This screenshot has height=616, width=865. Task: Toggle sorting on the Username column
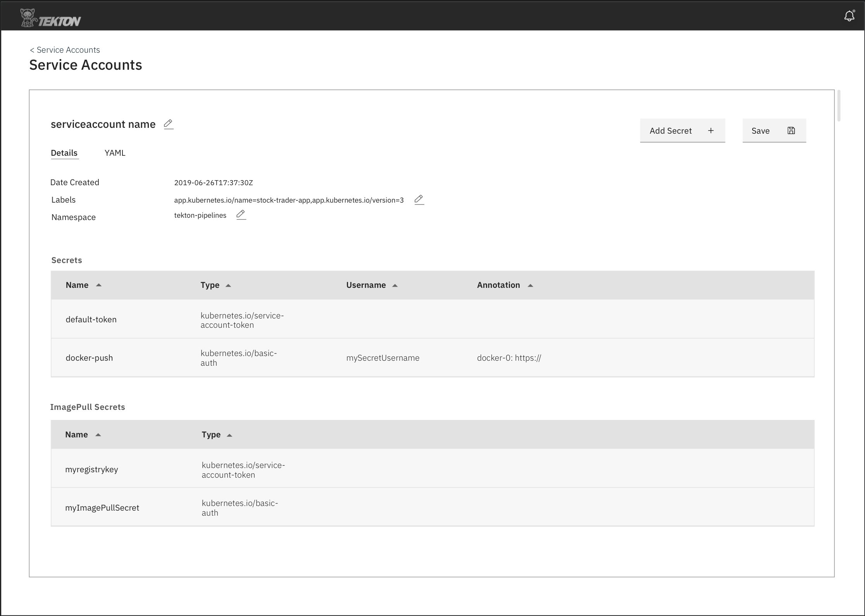pyautogui.click(x=395, y=285)
